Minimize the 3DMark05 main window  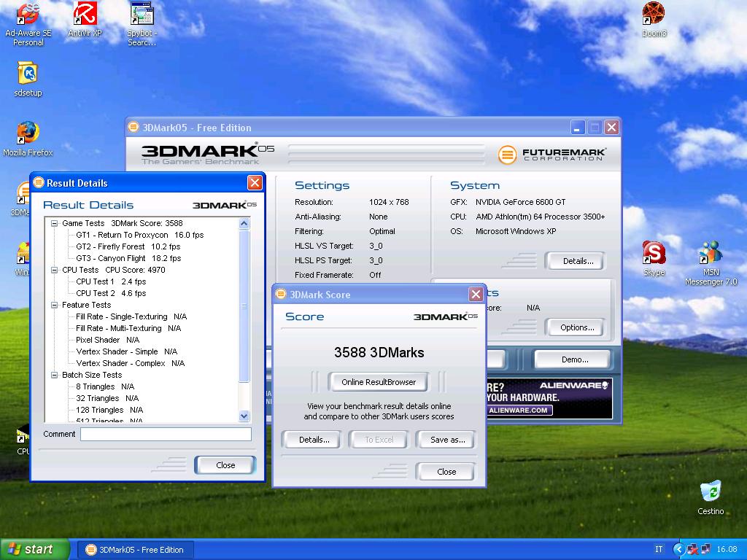[578, 127]
